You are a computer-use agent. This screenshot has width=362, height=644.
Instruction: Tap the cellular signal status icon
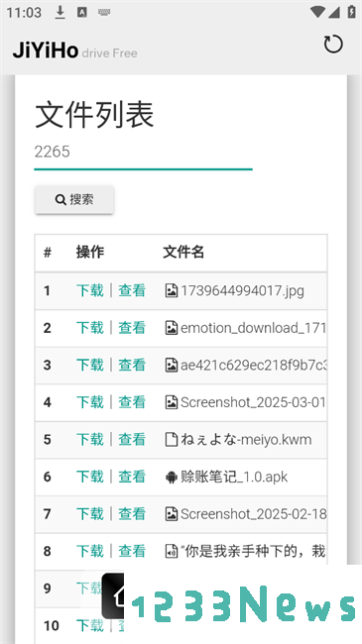(334, 12)
